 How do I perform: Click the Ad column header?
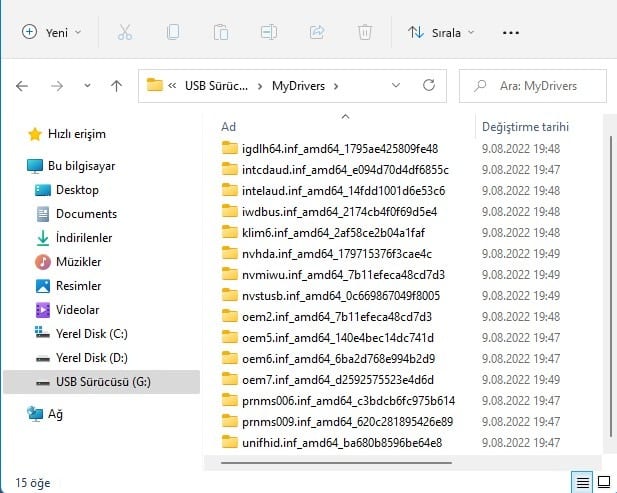pos(229,127)
